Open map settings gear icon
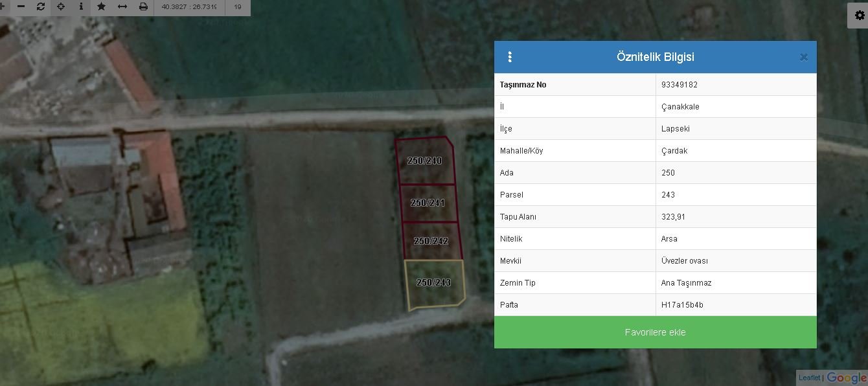Viewport: 868px width, 386px height. [859, 16]
